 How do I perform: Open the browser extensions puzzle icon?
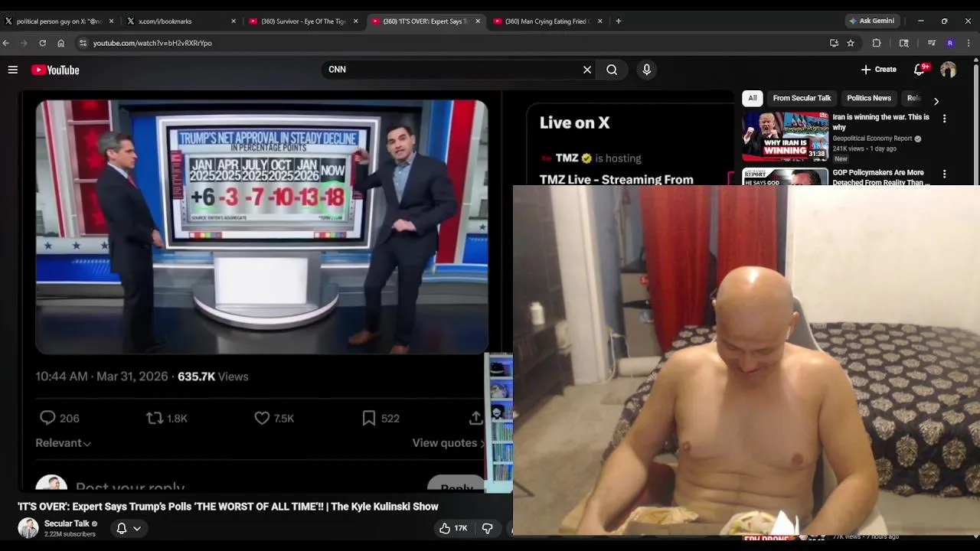tap(877, 43)
